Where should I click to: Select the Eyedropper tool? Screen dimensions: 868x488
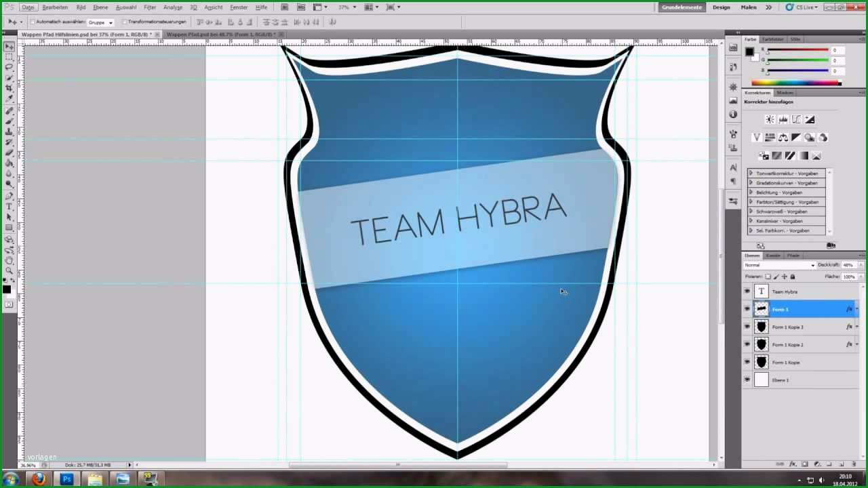pyautogui.click(x=9, y=98)
